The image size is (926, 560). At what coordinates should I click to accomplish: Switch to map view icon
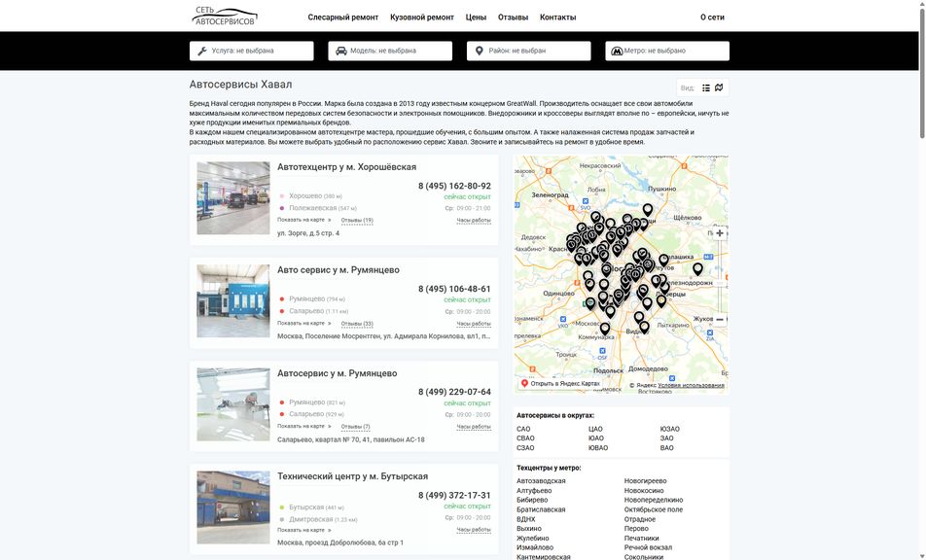(719, 87)
